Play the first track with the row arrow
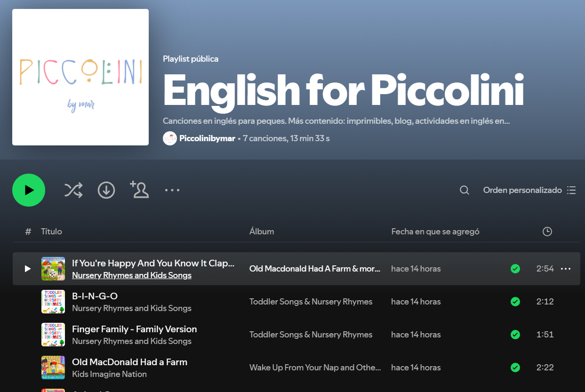 [x=28, y=269]
